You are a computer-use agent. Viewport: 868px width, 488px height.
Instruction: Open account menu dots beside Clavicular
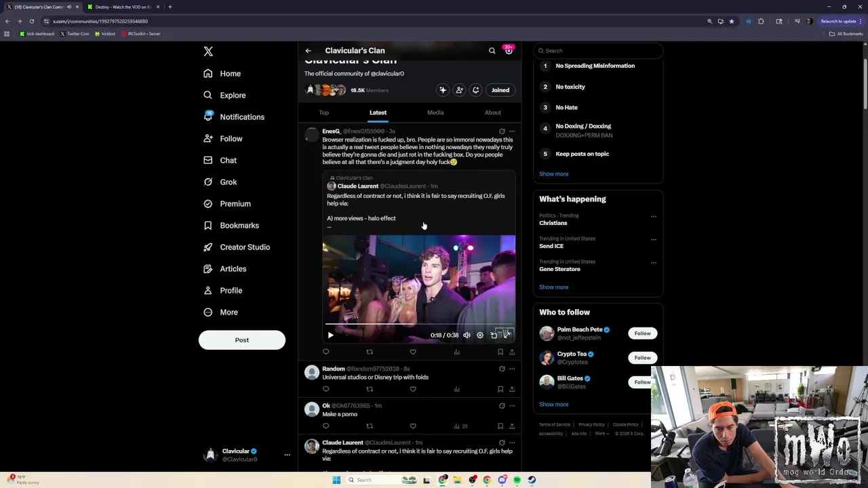[x=287, y=455]
